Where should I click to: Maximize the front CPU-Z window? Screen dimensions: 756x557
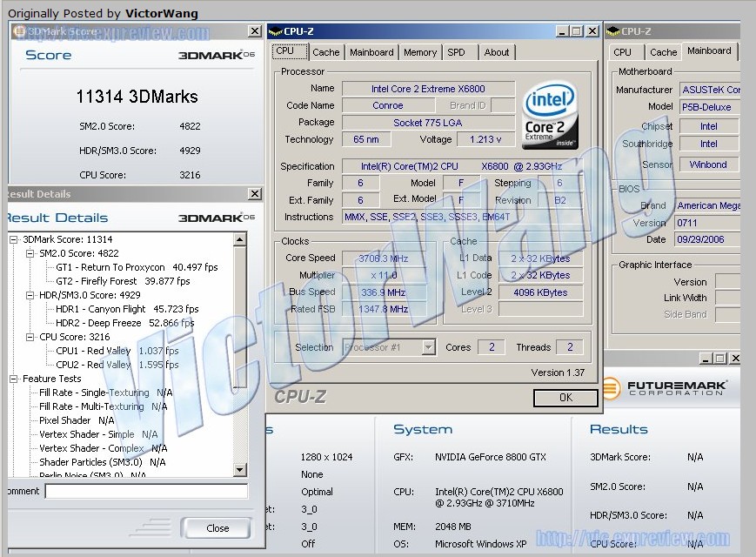click(577, 31)
